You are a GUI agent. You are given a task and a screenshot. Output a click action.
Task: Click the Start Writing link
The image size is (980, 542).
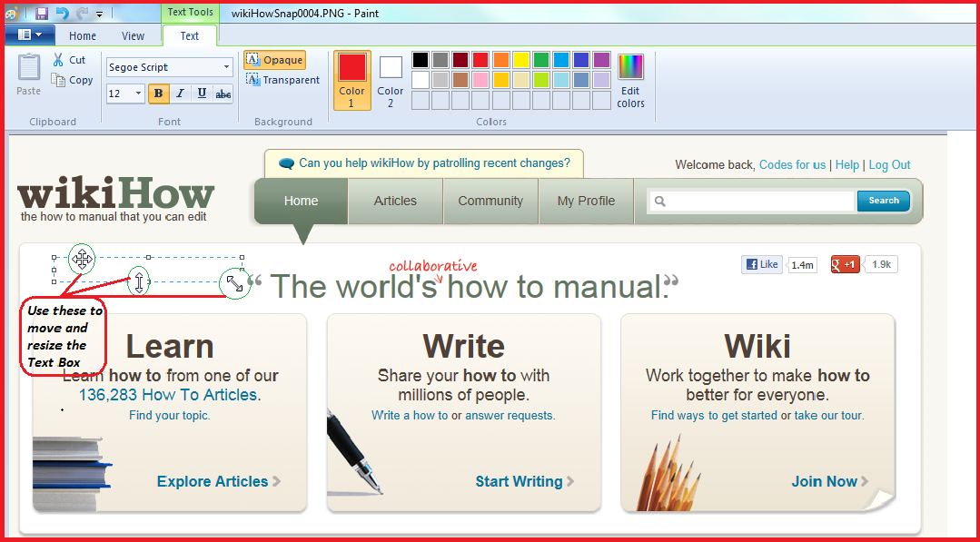coord(524,481)
